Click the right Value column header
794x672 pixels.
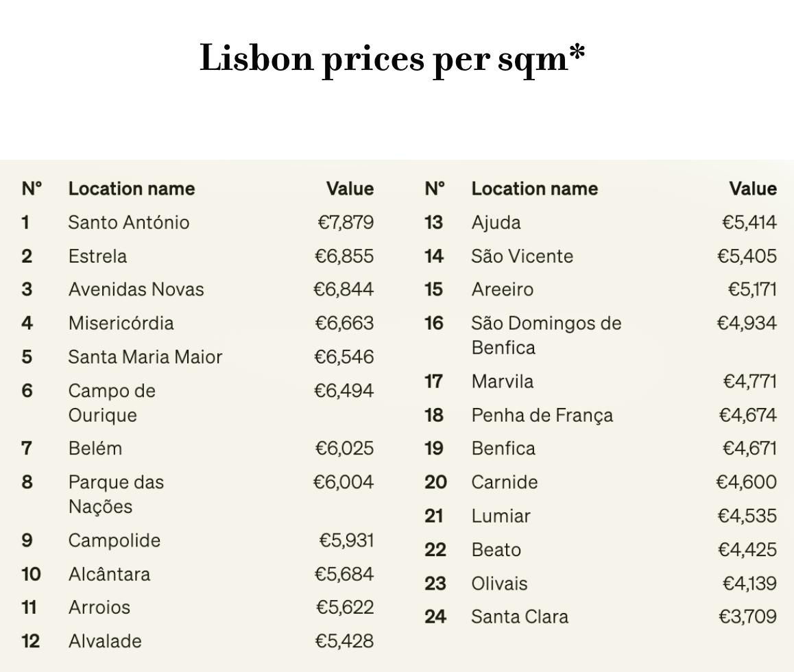coord(753,189)
